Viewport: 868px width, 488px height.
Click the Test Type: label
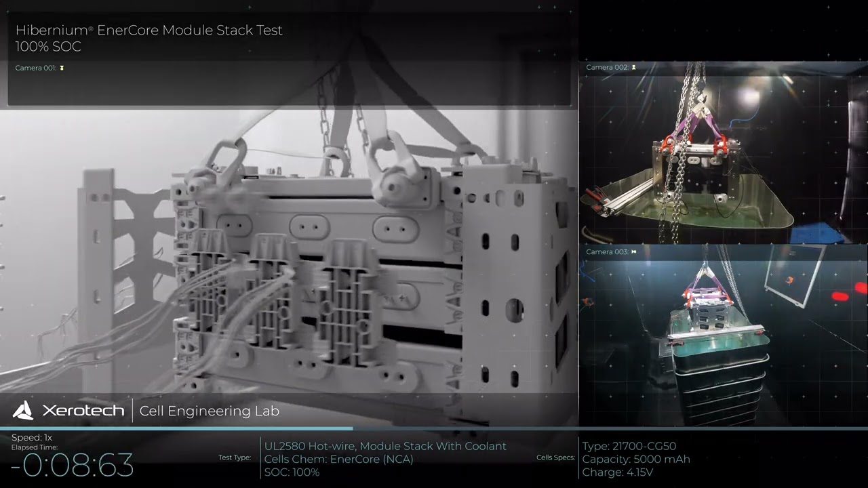pos(235,458)
